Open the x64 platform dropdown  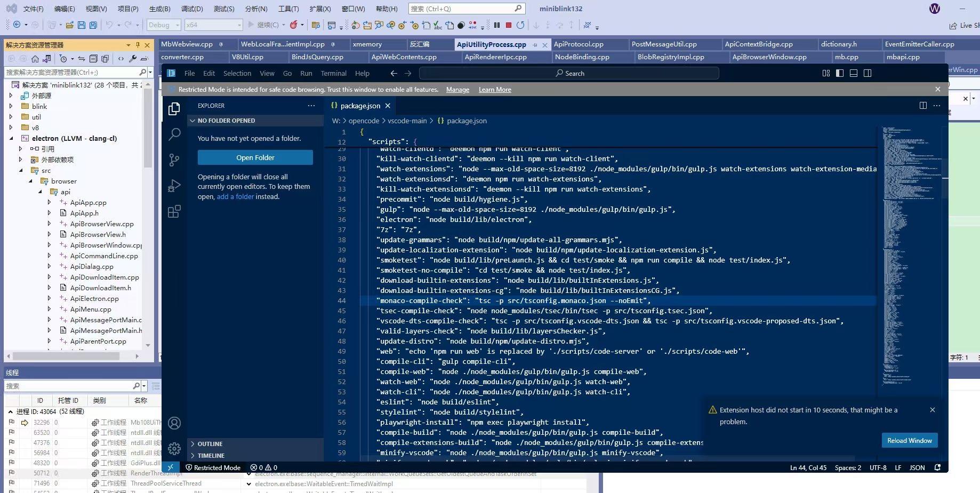pyautogui.click(x=213, y=25)
